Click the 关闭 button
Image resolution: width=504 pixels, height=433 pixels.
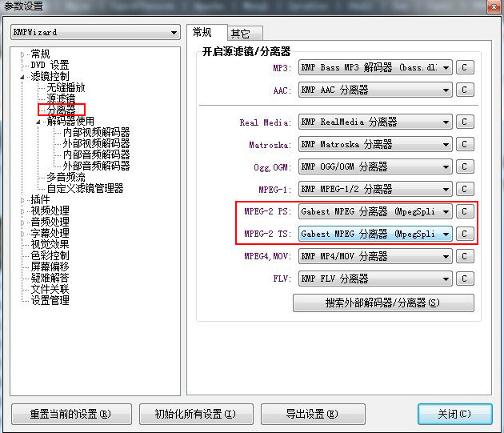(x=455, y=414)
